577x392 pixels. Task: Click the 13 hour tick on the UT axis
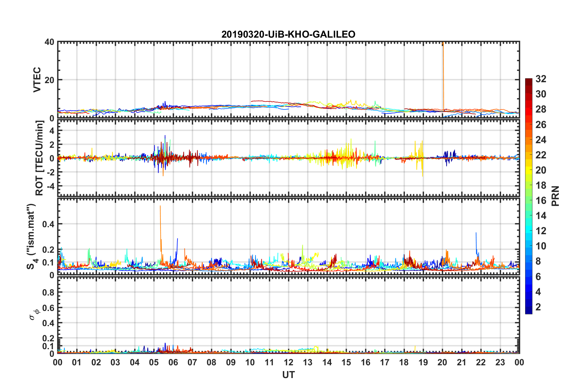pyautogui.click(x=308, y=362)
